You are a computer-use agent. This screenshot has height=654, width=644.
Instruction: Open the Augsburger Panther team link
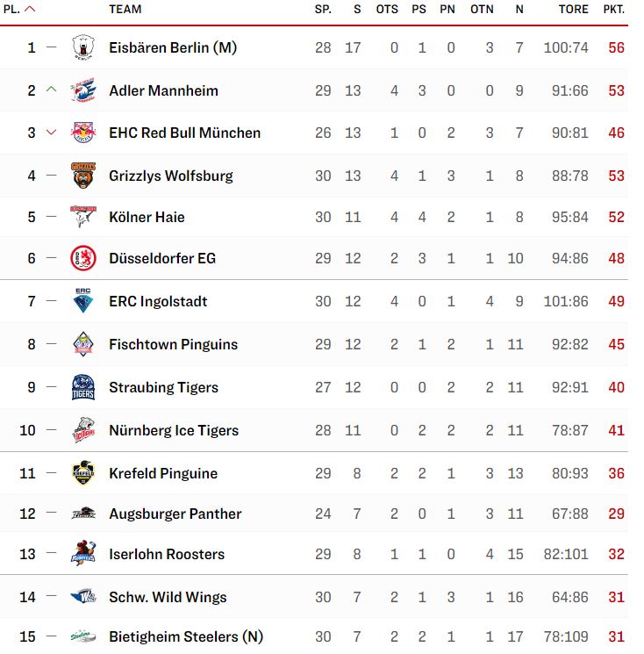click(x=175, y=514)
